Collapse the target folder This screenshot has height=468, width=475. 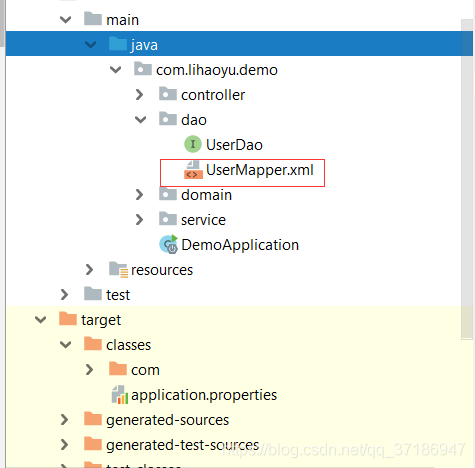(41, 319)
